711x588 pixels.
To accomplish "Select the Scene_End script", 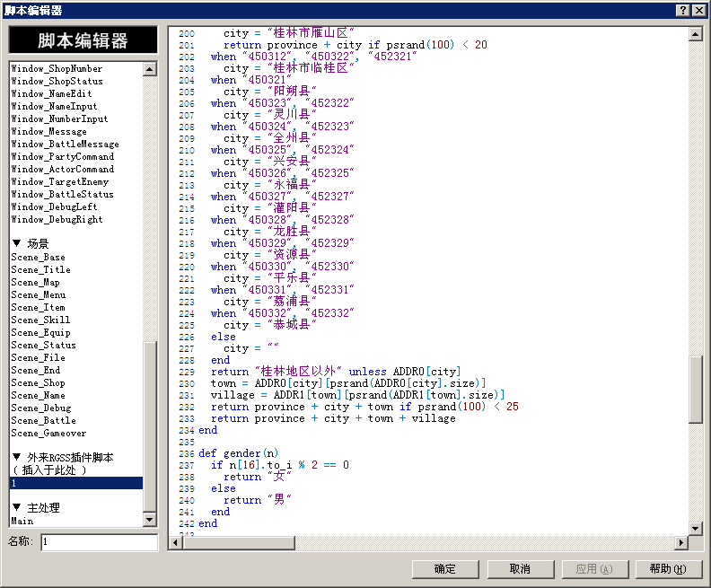I will click(76, 371).
